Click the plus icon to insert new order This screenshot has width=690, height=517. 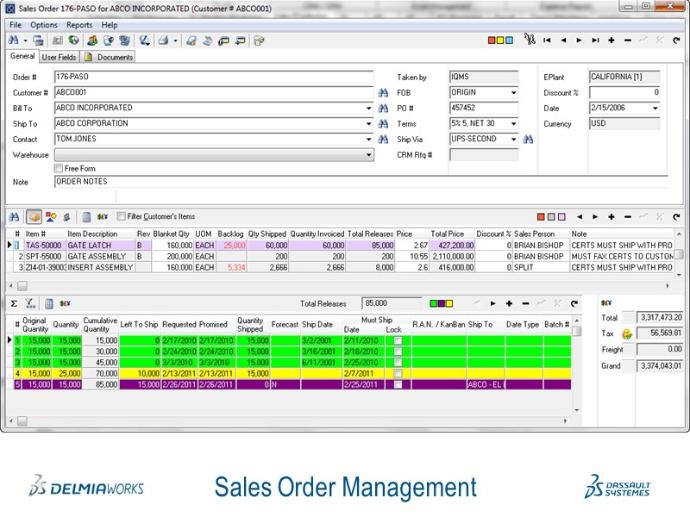pos(611,41)
